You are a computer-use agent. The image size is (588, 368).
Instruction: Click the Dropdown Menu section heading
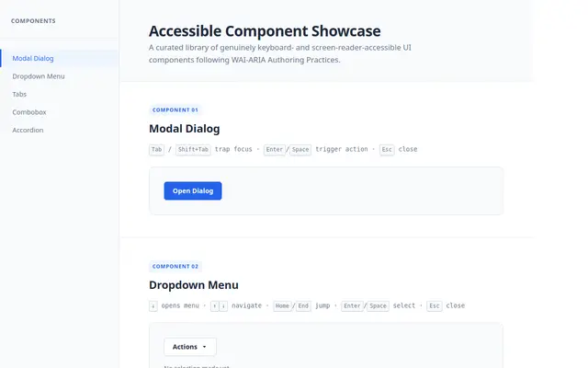coord(194,285)
